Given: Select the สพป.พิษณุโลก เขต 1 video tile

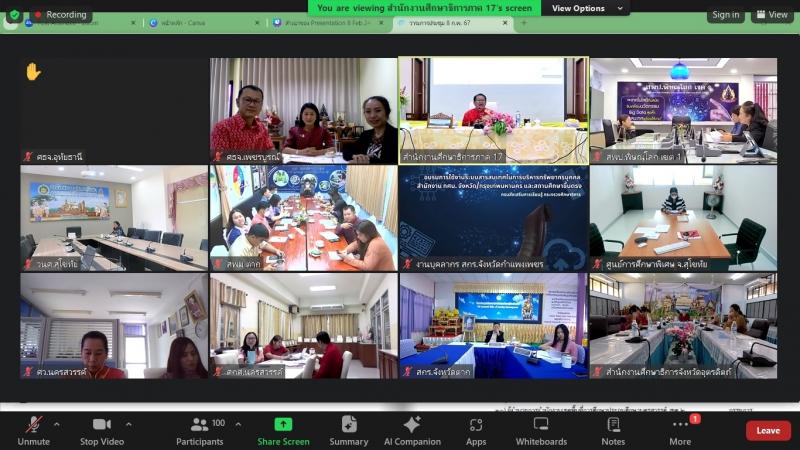Looking at the screenshot, I should pyautogui.click(x=684, y=110).
